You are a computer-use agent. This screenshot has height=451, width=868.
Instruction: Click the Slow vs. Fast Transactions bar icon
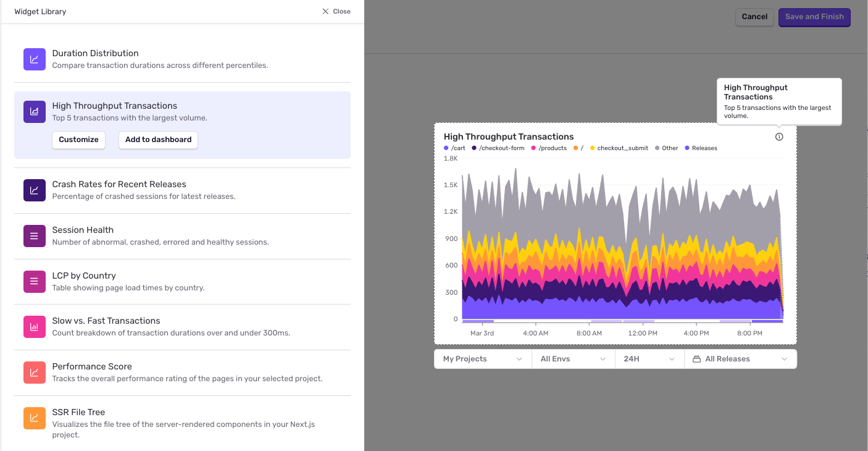[34, 327]
